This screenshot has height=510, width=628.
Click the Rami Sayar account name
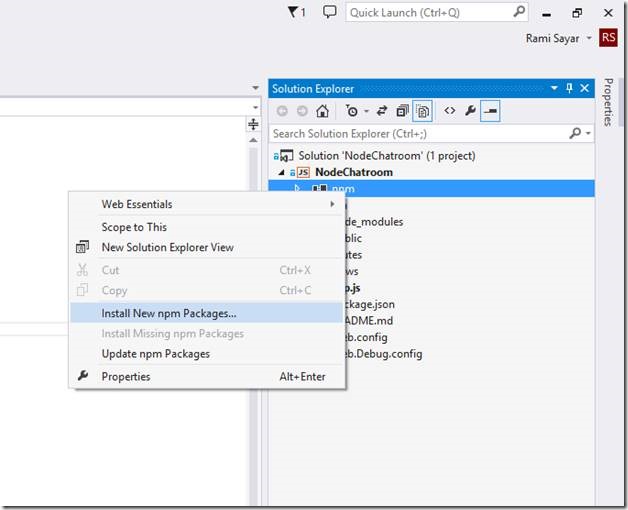pyautogui.click(x=552, y=38)
